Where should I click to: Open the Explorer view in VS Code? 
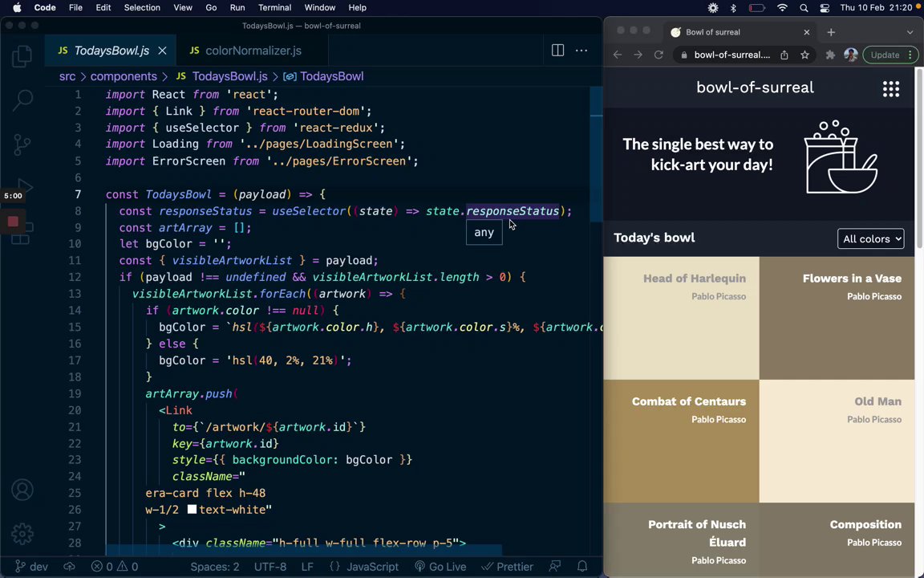[x=22, y=56]
